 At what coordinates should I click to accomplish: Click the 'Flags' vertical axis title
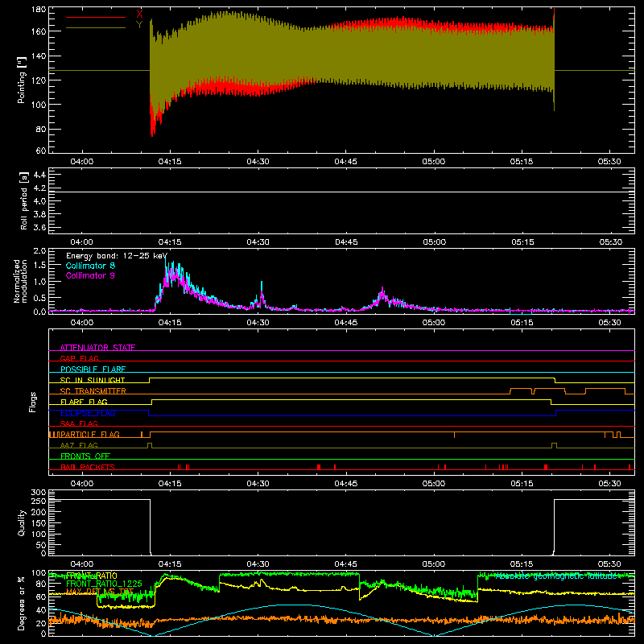pyautogui.click(x=33, y=402)
